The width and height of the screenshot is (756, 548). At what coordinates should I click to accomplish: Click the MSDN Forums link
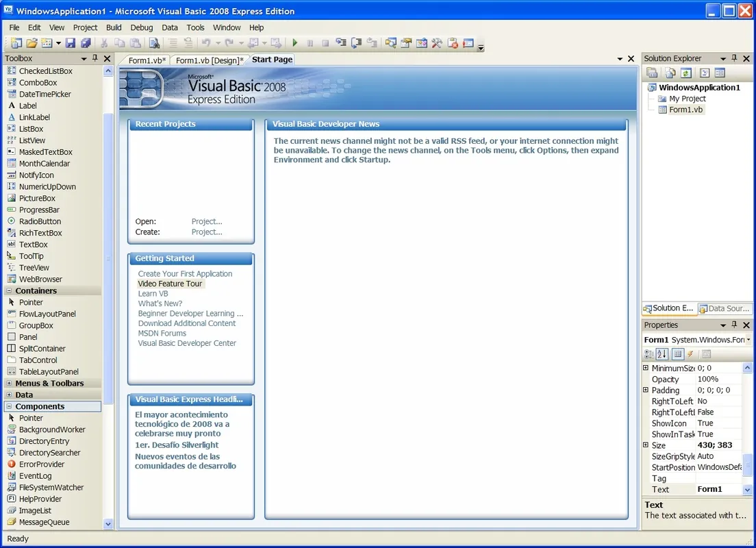click(x=162, y=333)
